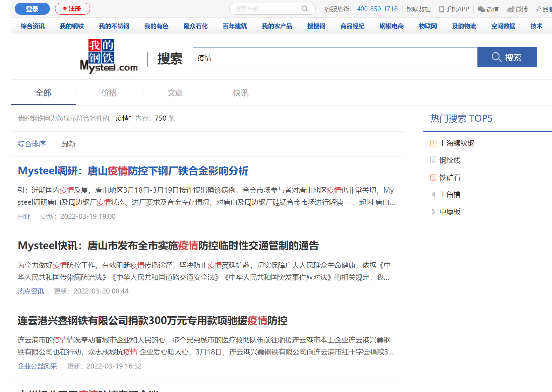Screen dimensions: 552x392
Task: Open 空间数据 in navigation bar
Action: click(503, 26)
